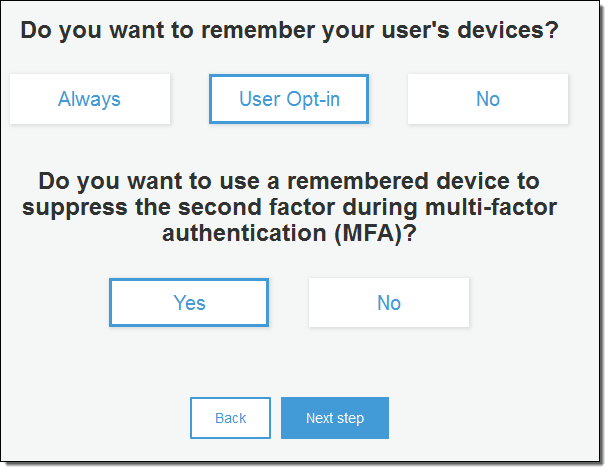
Task: Select the Always option for remembering devices
Action: tap(89, 99)
